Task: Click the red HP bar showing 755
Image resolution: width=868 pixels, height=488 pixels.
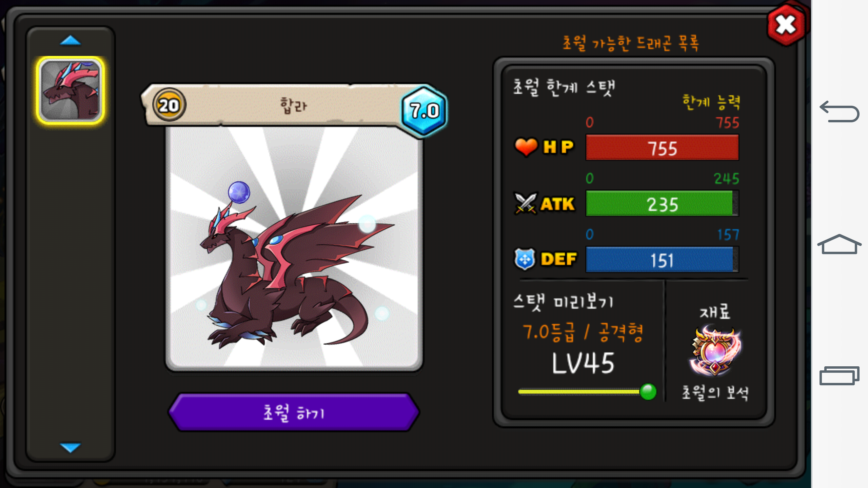Action: tap(662, 148)
